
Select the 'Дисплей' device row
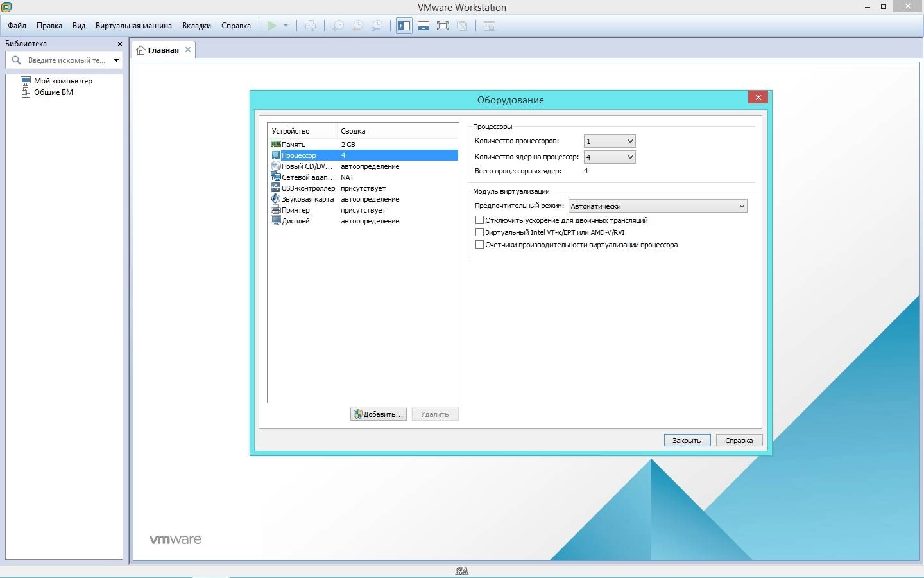click(x=363, y=221)
